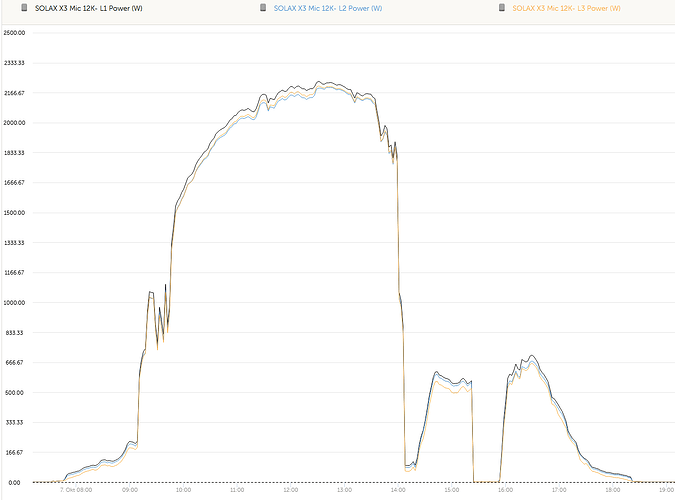Click the 1833.33 y-axis label

(14, 153)
